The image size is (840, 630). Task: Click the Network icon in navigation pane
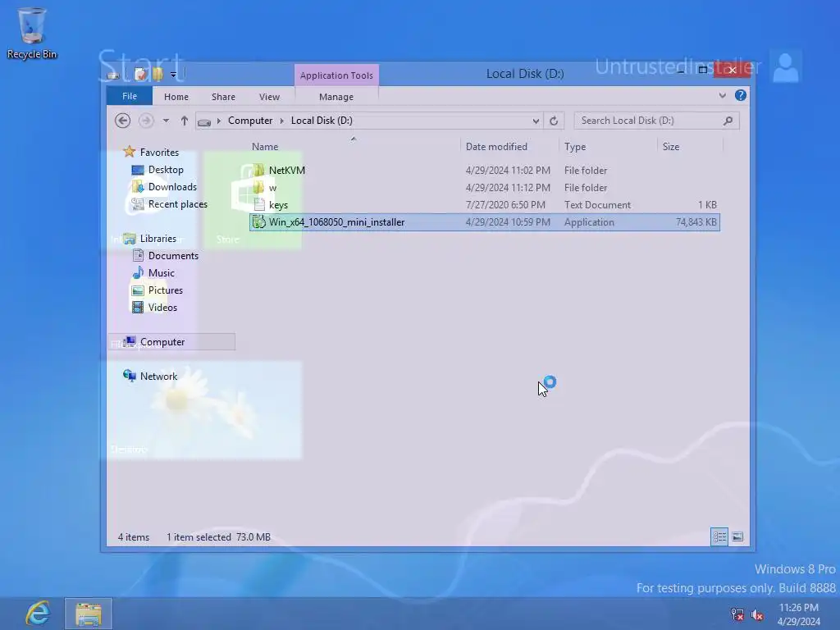(129, 376)
